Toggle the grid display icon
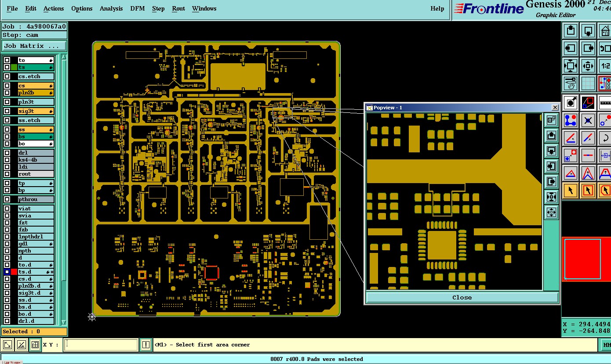 pyautogui.click(x=588, y=83)
